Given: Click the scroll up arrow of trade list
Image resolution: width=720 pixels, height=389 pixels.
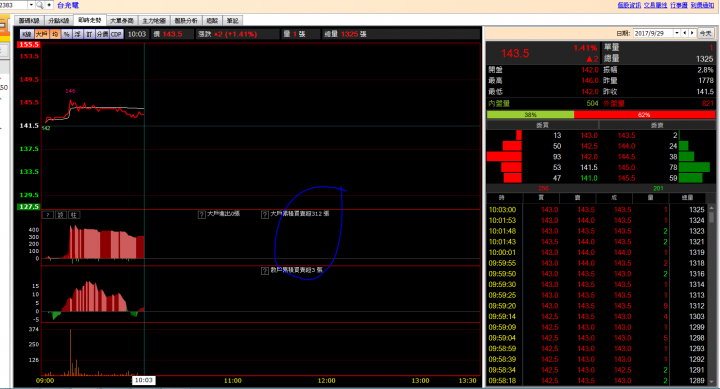Looking at the screenshot, I should pos(711,209).
